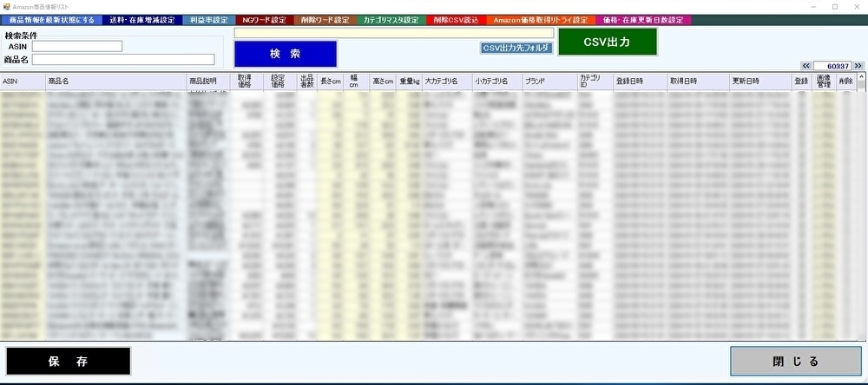The width and height of the screenshot is (868, 385).
Task: Select the 商品説明 column header
Action: click(x=208, y=82)
